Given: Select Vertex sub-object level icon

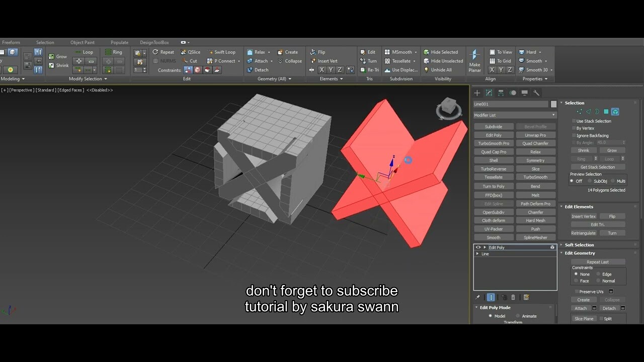Looking at the screenshot, I should [x=579, y=112].
